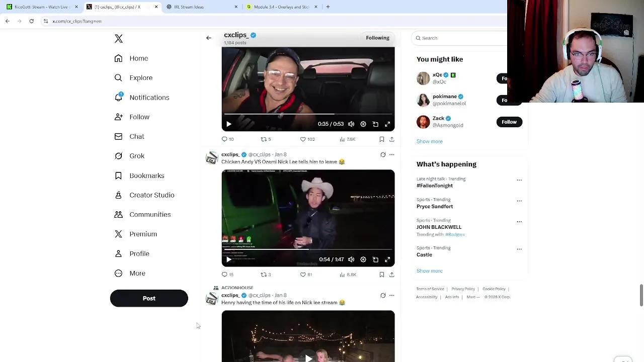Follow Zack @Asmongold

click(509, 122)
